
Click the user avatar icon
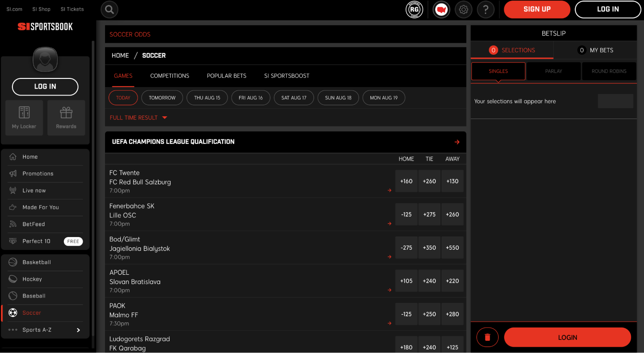click(x=45, y=59)
